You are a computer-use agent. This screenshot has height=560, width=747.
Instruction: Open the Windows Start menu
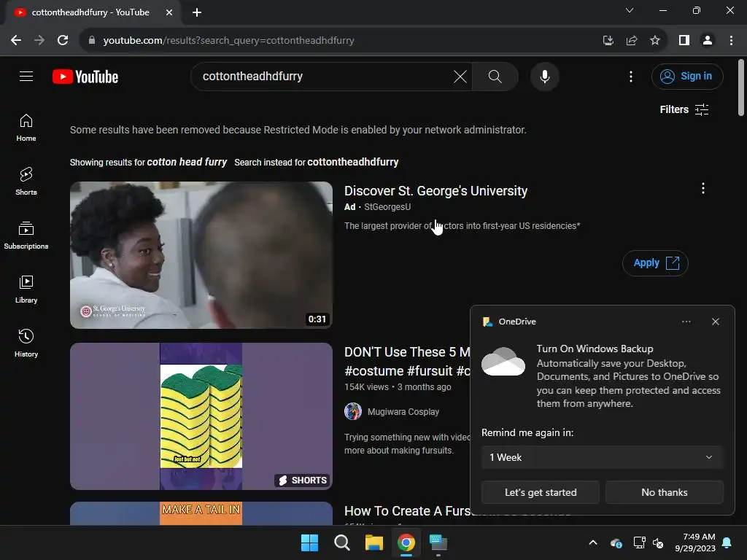[309, 542]
